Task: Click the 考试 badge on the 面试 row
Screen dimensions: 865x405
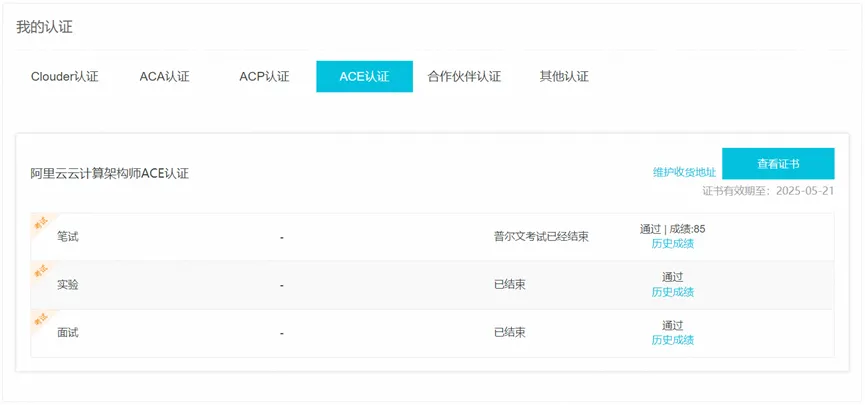Action: 41,319
